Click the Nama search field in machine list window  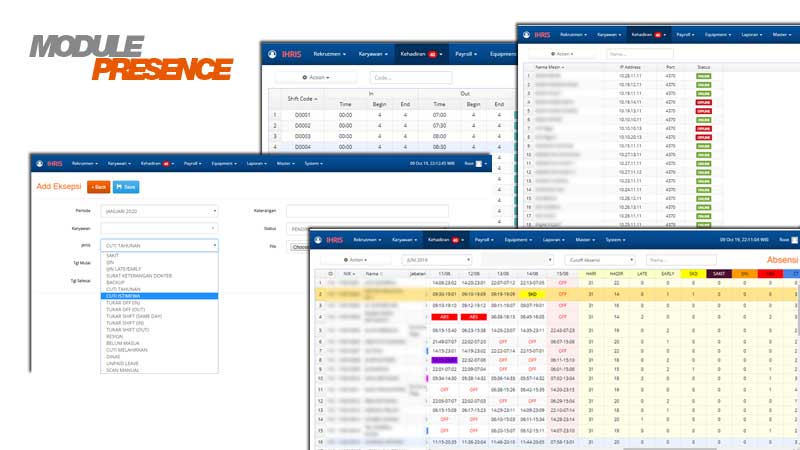click(x=640, y=54)
